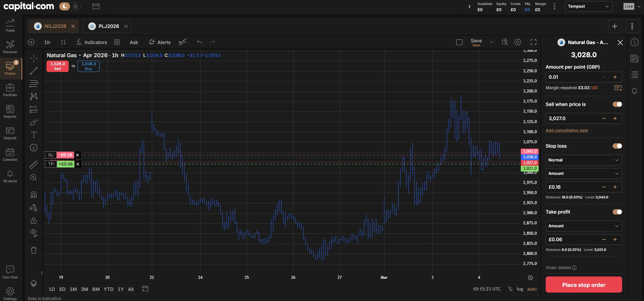Open stop loss Amount dropdown
This screenshot has width=644, height=301.
point(584,174)
